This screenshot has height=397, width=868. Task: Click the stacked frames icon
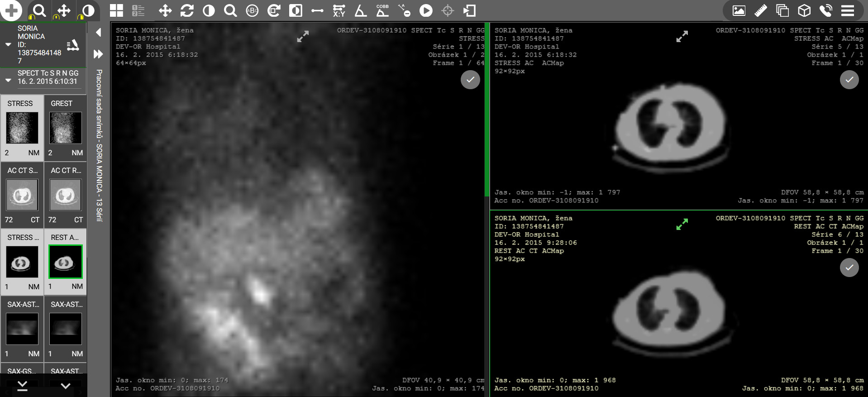(x=782, y=10)
